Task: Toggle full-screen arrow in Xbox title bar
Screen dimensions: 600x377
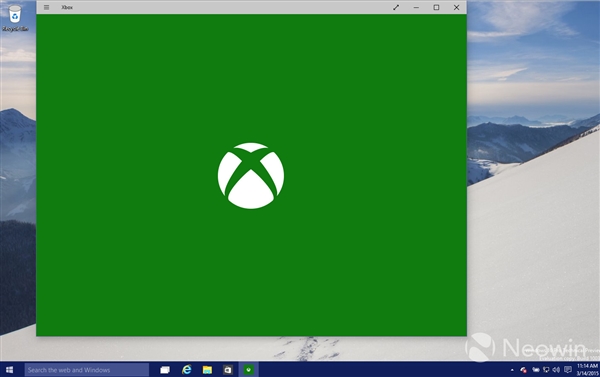Action: [x=396, y=7]
